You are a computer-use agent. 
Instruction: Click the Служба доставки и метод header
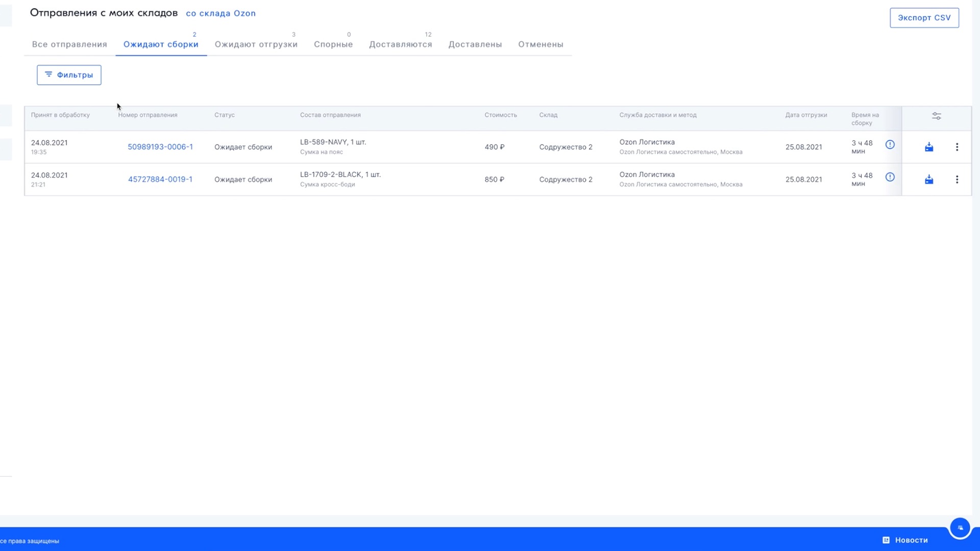tap(658, 115)
